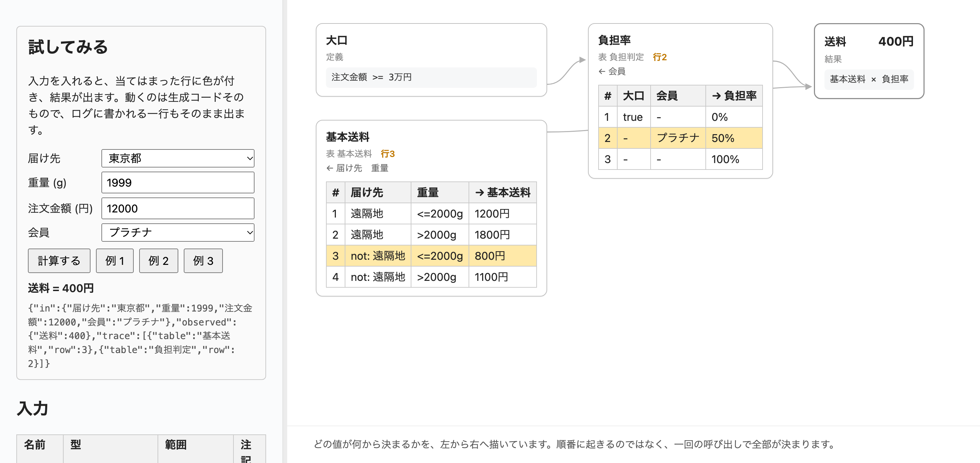Click the highlighted 800円 cell
Image resolution: width=980 pixels, height=463 pixels.
click(503, 256)
